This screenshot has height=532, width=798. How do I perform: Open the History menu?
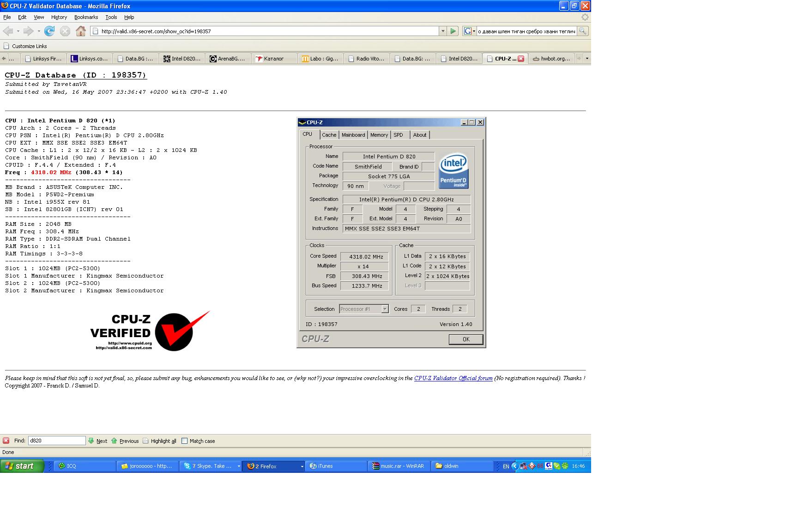click(x=59, y=17)
